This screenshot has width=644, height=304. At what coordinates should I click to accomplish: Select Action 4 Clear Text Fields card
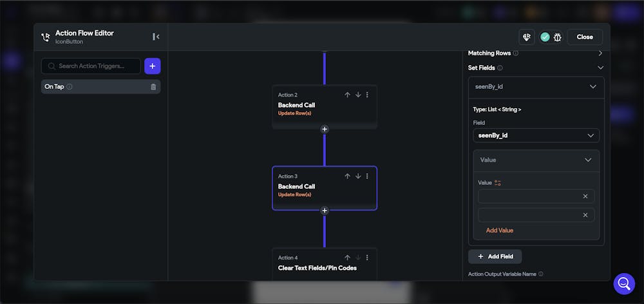[325, 264]
